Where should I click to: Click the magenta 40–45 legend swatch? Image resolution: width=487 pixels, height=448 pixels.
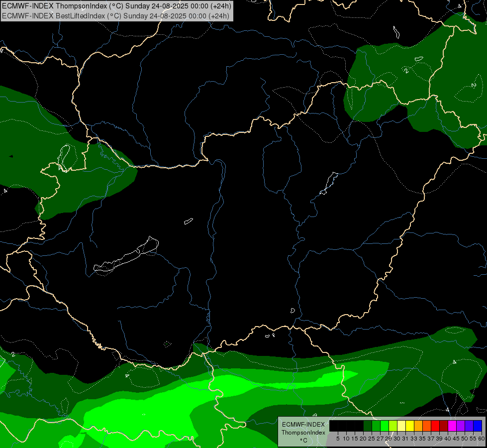click(452, 426)
